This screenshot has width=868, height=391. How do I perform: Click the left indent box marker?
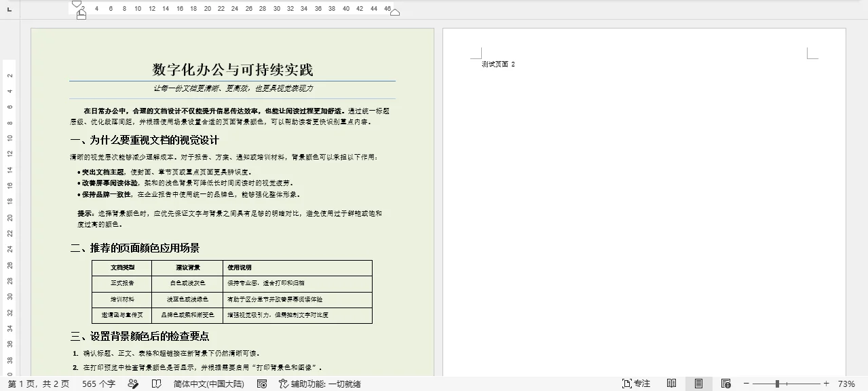[x=81, y=16]
